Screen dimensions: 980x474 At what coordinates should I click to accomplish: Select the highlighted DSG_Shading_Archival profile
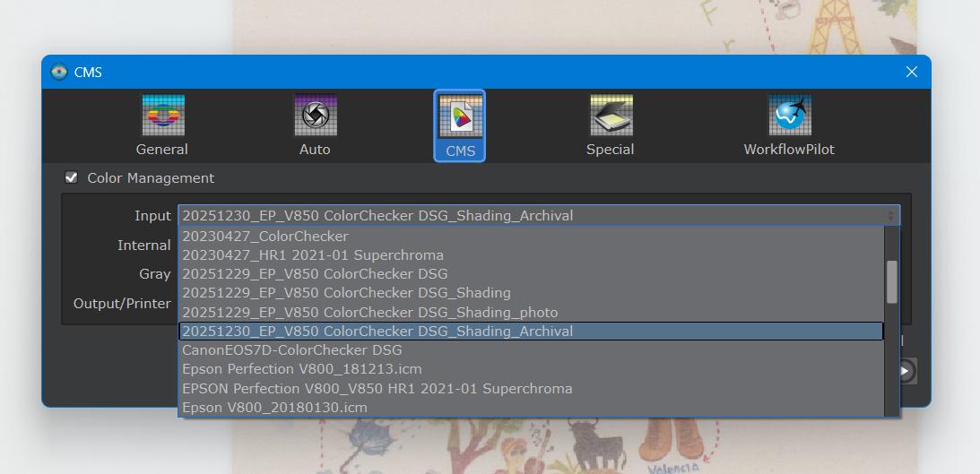(x=377, y=332)
